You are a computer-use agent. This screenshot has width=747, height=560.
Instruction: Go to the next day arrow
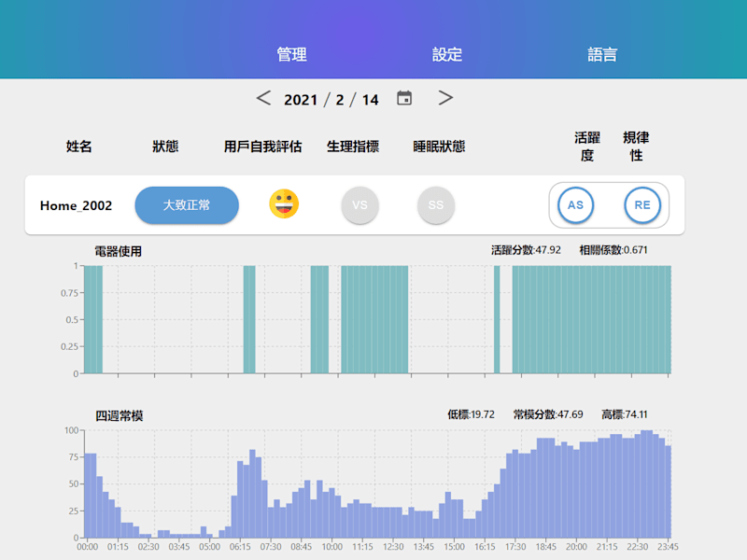[445, 98]
